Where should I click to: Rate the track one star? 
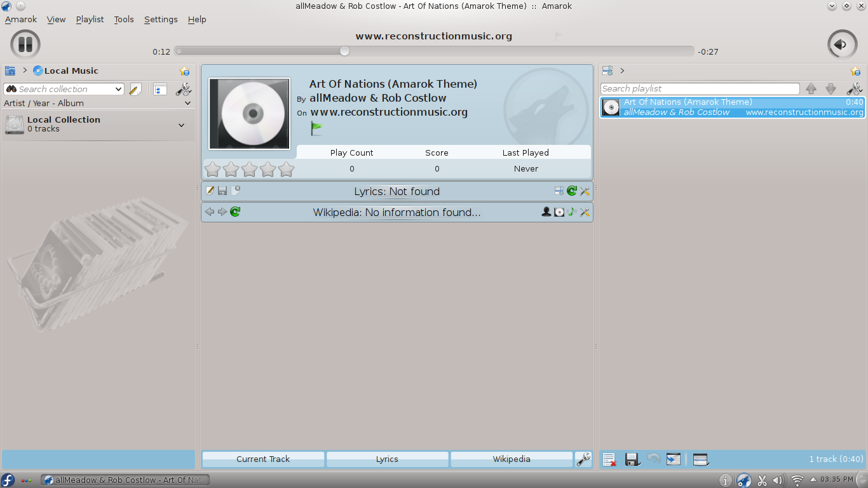tap(212, 169)
